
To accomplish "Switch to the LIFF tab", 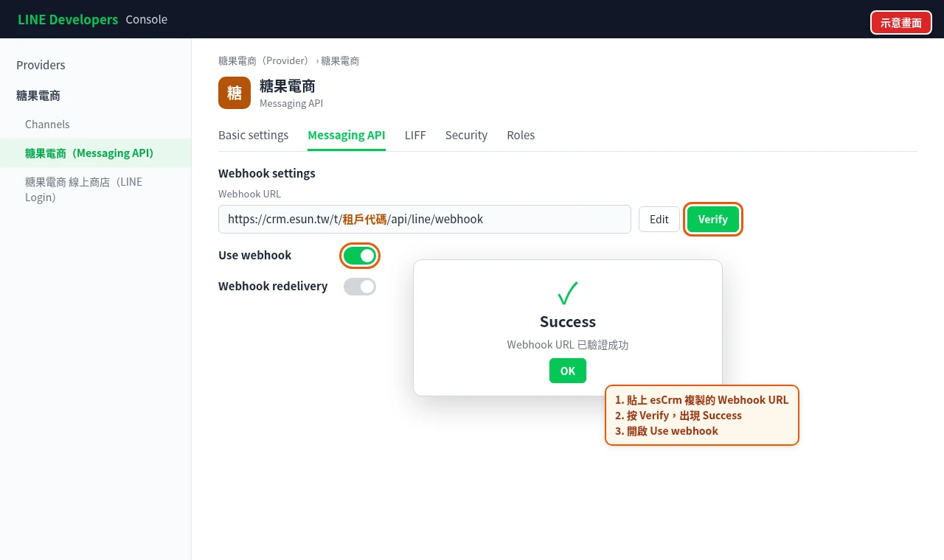I will pyautogui.click(x=415, y=136).
